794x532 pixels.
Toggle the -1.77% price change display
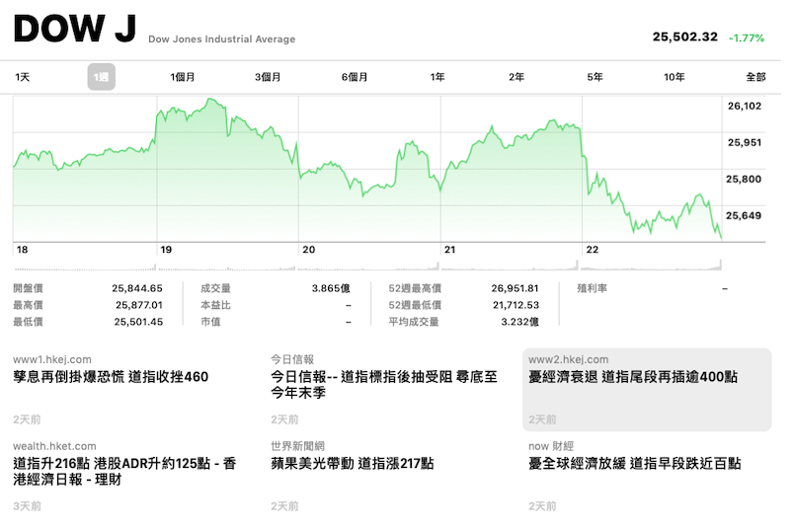pyautogui.click(x=746, y=38)
